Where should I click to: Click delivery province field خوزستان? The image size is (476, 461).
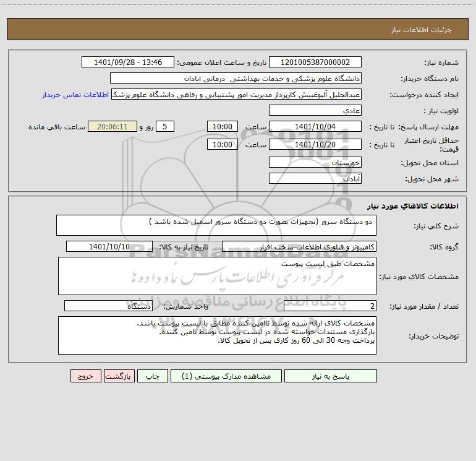coord(315,163)
